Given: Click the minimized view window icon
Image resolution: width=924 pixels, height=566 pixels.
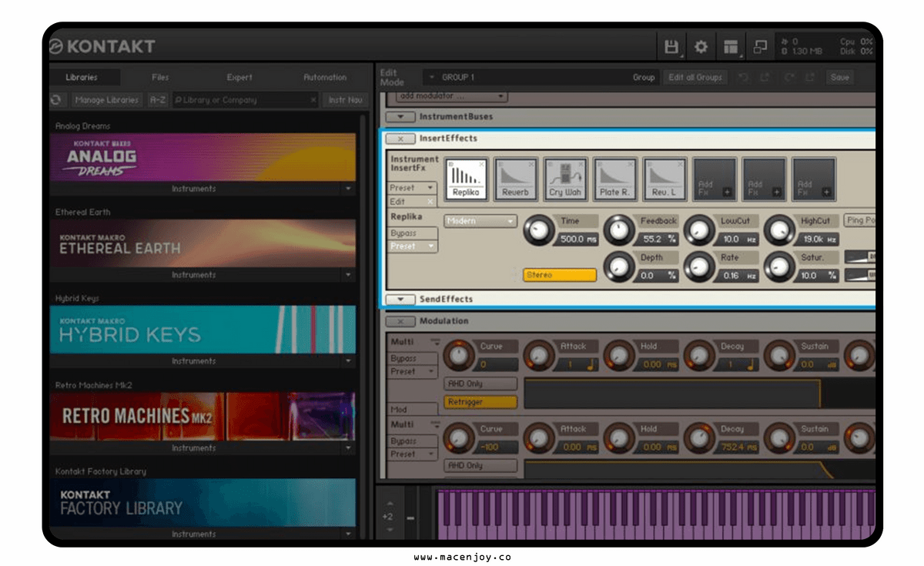Looking at the screenshot, I should click(x=760, y=47).
